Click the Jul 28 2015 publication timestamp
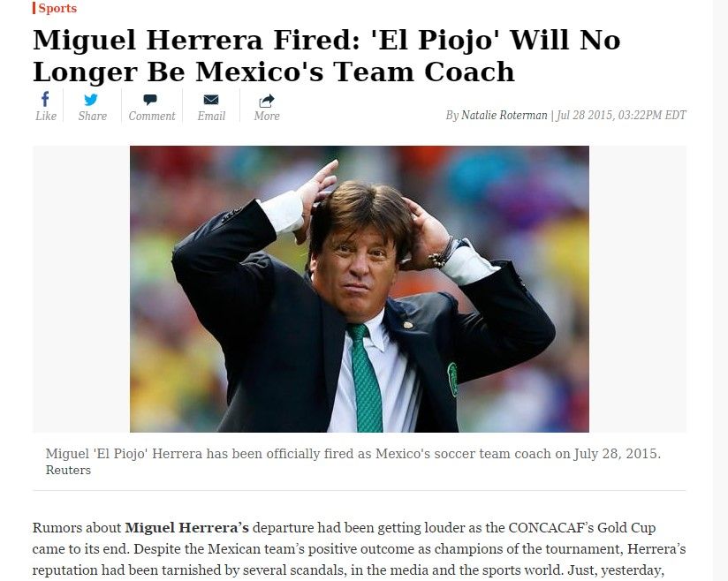Viewport: 728px width, 581px height. pyautogui.click(x=621, y=115)
